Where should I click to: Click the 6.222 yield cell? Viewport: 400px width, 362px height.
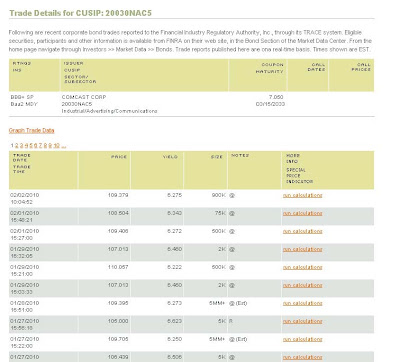coord(174,267)
